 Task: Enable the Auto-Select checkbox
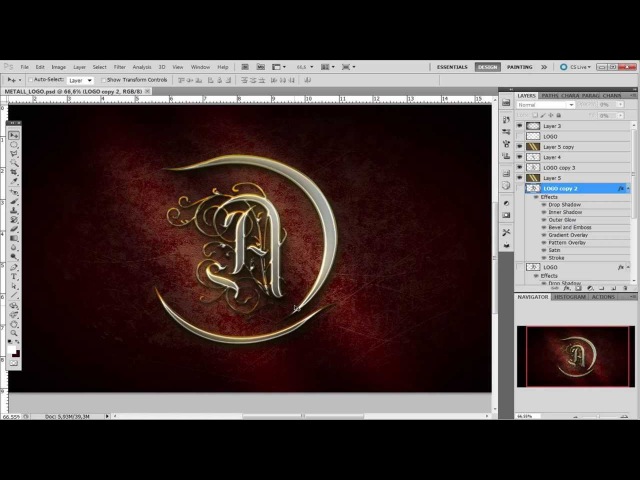point(30,79)
